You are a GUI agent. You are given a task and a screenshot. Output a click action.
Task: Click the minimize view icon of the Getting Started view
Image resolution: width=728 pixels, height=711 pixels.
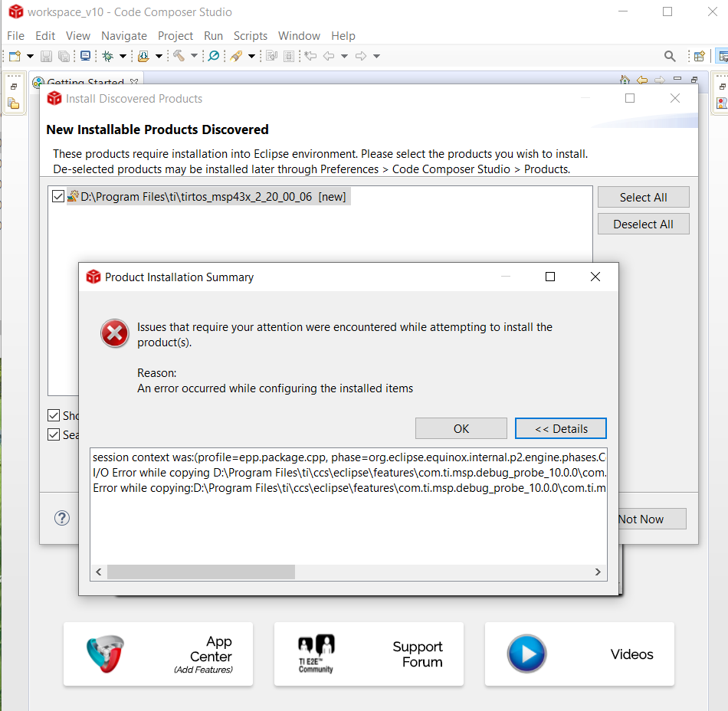tap(677, 79)
